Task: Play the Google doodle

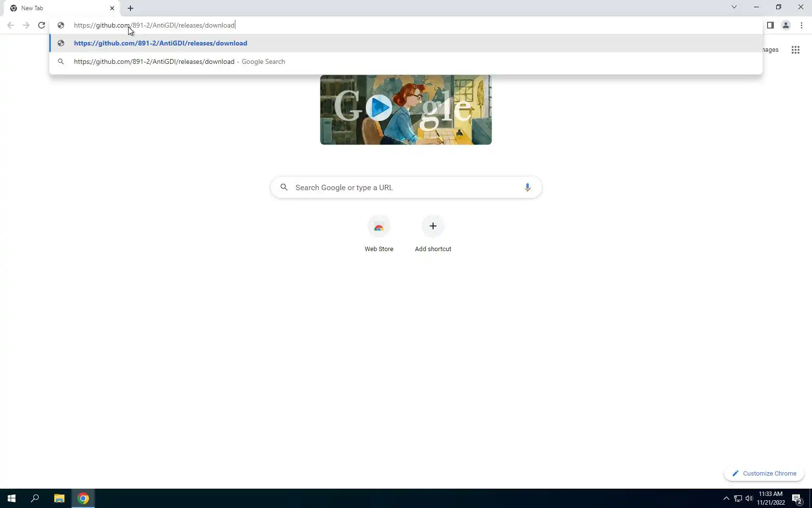Action: coord(379,107)
